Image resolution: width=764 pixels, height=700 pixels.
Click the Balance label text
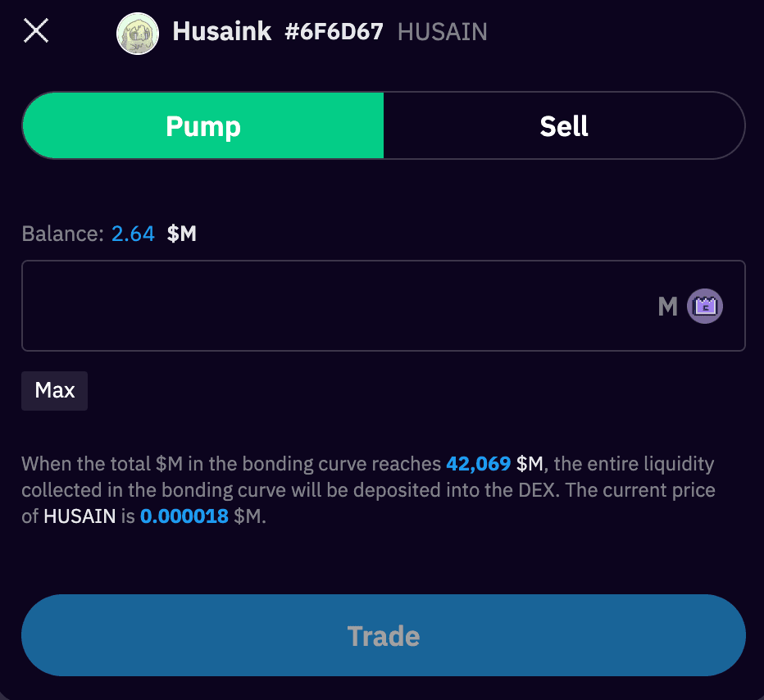pos(62,234)
